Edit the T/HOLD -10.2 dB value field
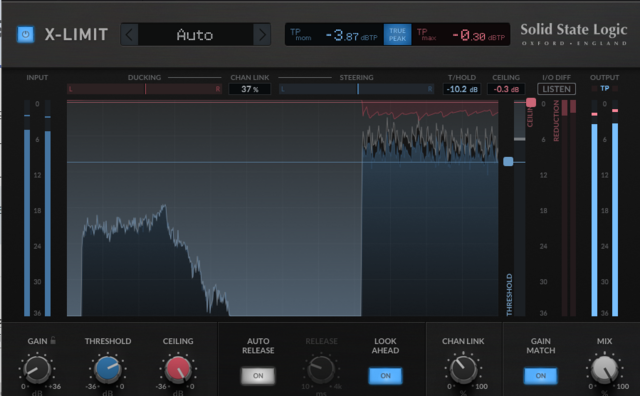 pyautogui.click(x=462, y=89)
